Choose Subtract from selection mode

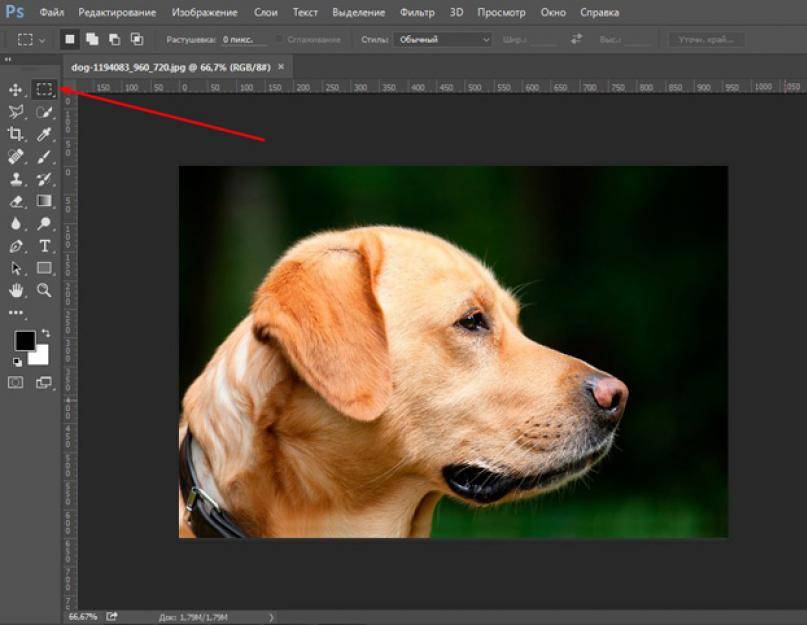114,39
